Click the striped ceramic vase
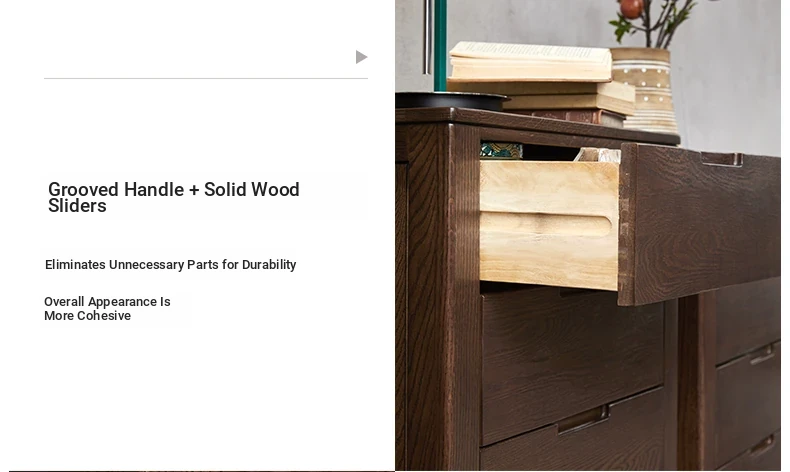790x472 pixels. (x=646, y=90)
